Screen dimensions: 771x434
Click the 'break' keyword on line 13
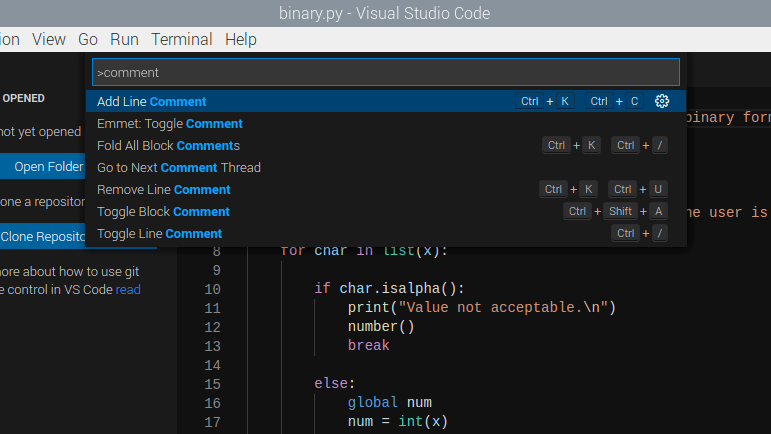click(x=369, y=346)
